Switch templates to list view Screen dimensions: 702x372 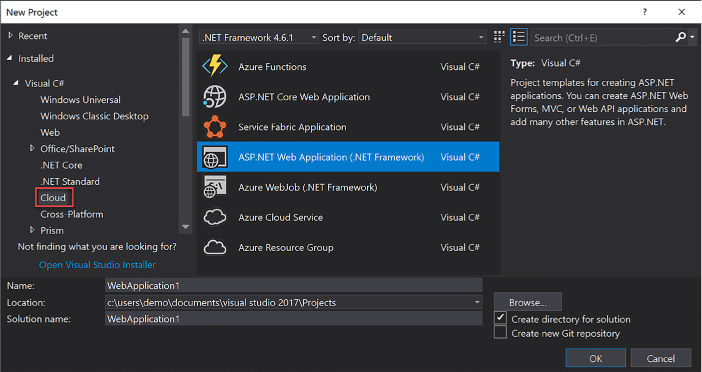pyautogui.click(x=518, y=37)
